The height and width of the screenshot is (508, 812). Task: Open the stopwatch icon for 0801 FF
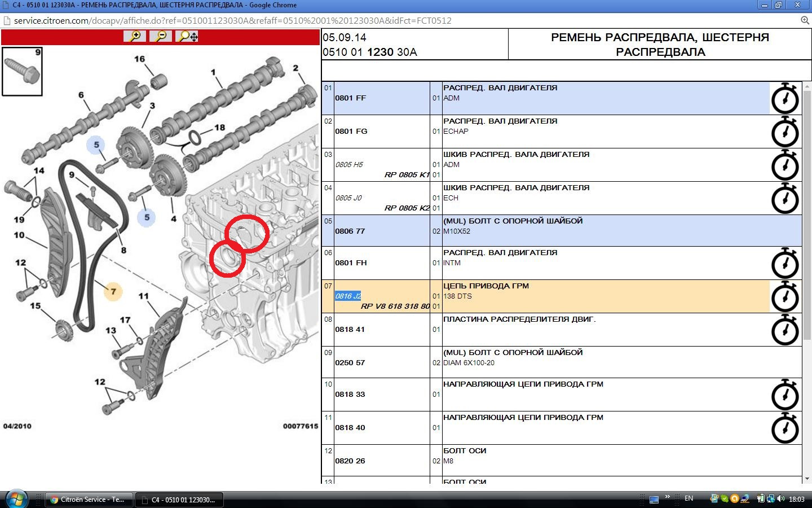785,98
